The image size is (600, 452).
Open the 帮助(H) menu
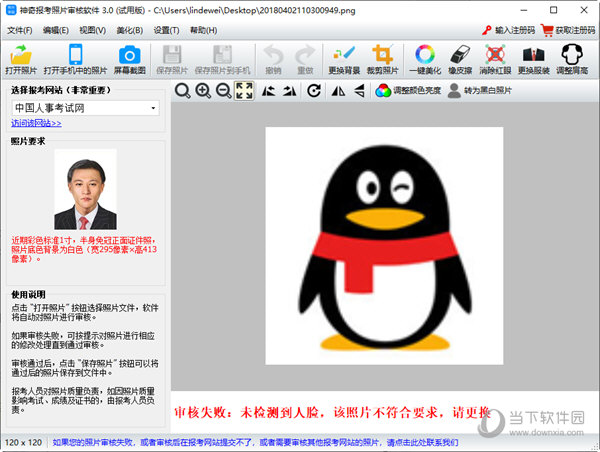[x=204, y=30]
